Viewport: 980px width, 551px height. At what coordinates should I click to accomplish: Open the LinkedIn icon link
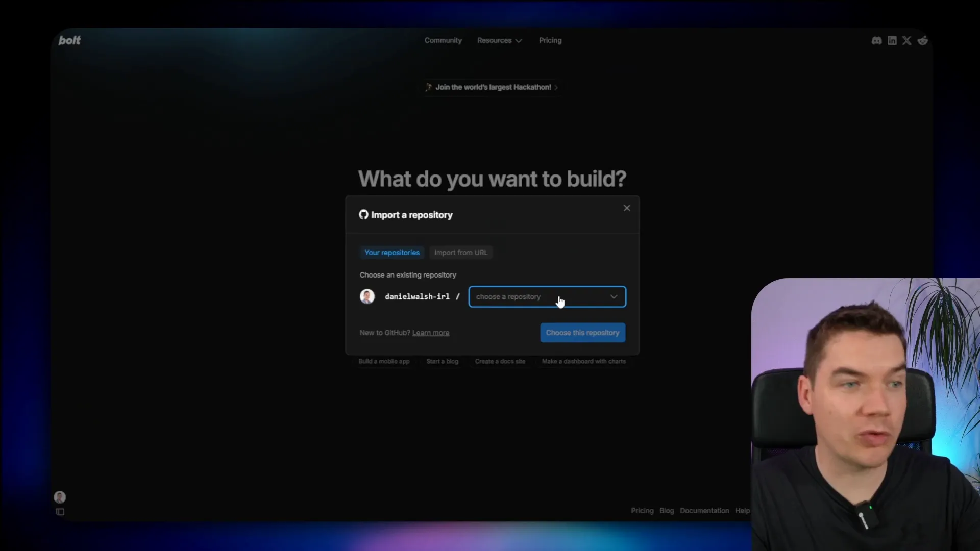(x=892, y=41)
